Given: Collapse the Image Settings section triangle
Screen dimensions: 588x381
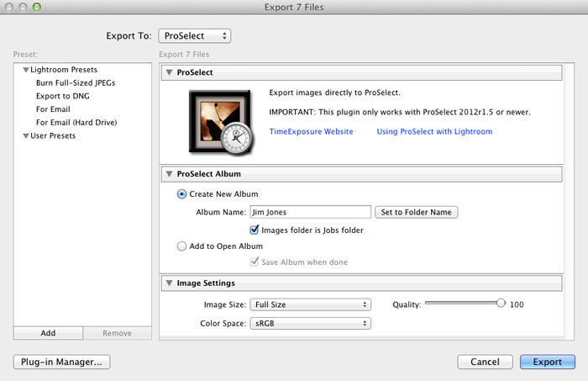Looking at the screenshot, I should 169,283.
